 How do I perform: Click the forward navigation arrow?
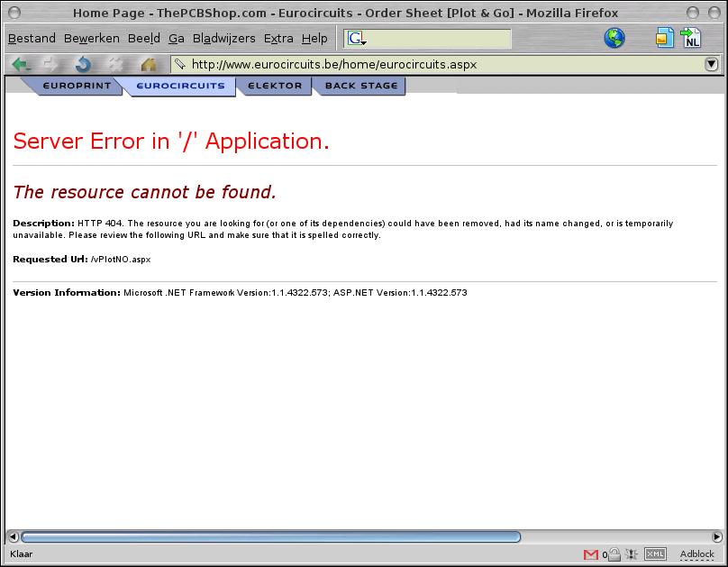(x=50, y=65)
